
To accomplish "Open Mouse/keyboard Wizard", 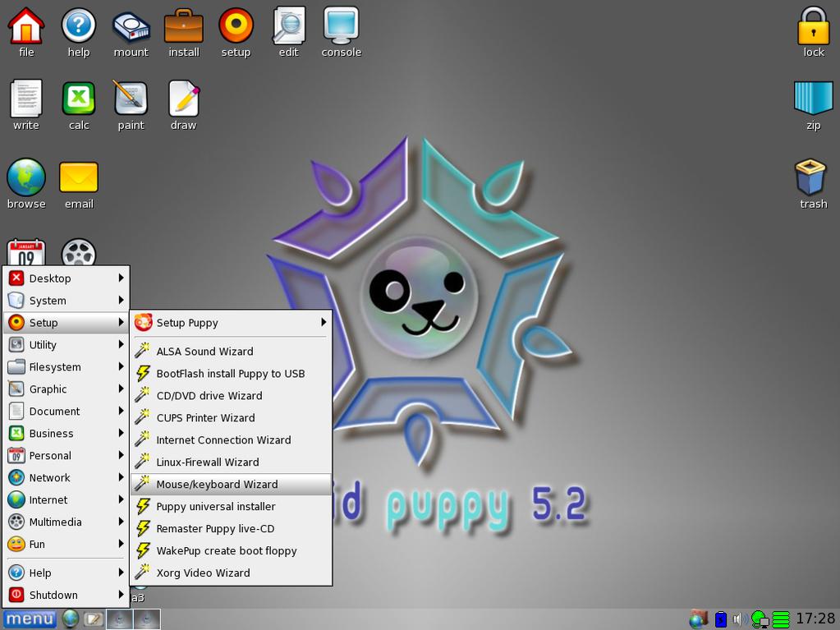I will (x=231, y=485).
